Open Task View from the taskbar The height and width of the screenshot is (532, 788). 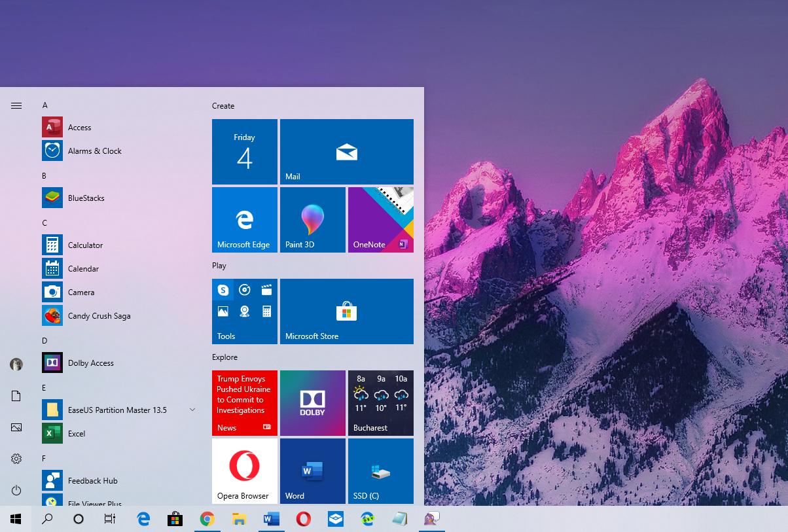[x=110, y=519]
